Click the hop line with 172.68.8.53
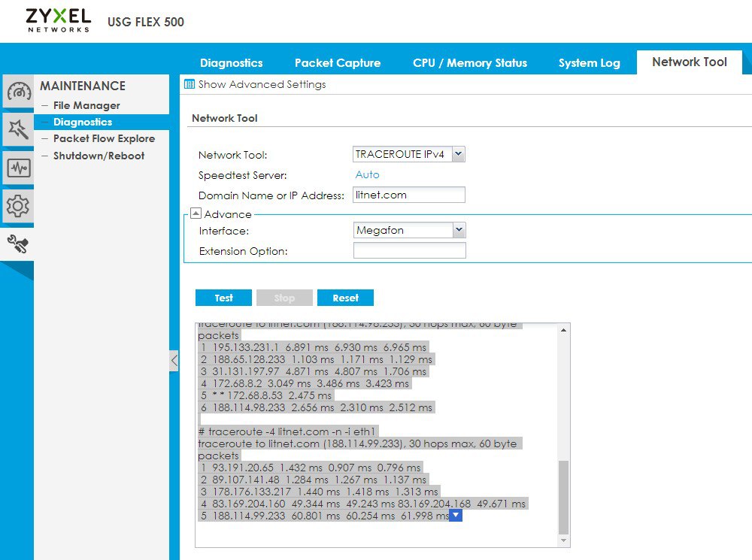This screenshot has height=560, width=752. (266, 395)
